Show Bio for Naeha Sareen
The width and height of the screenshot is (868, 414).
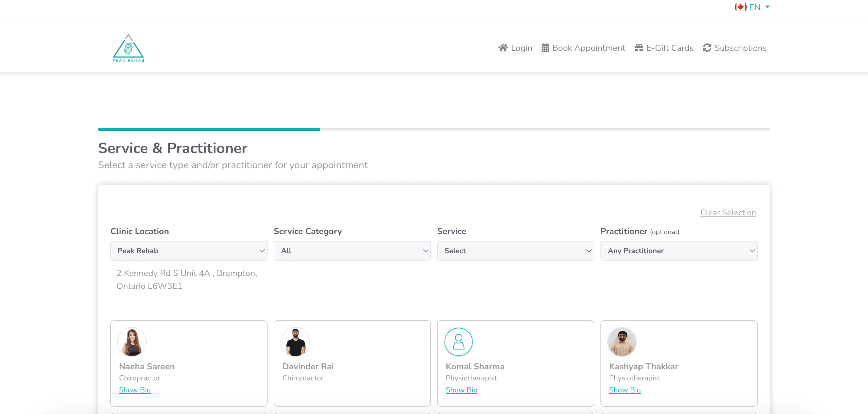point(135,390)
